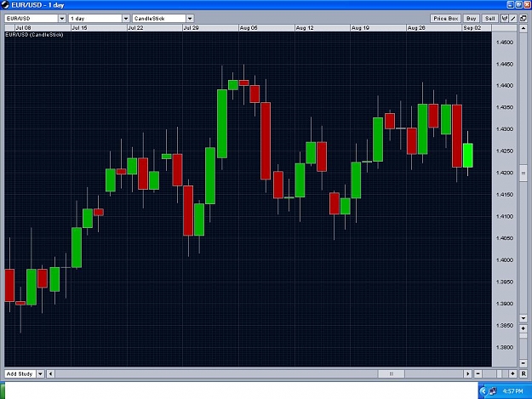Click the Aug 26 date header
Screen dimensions: 532x399
point(416,28)
